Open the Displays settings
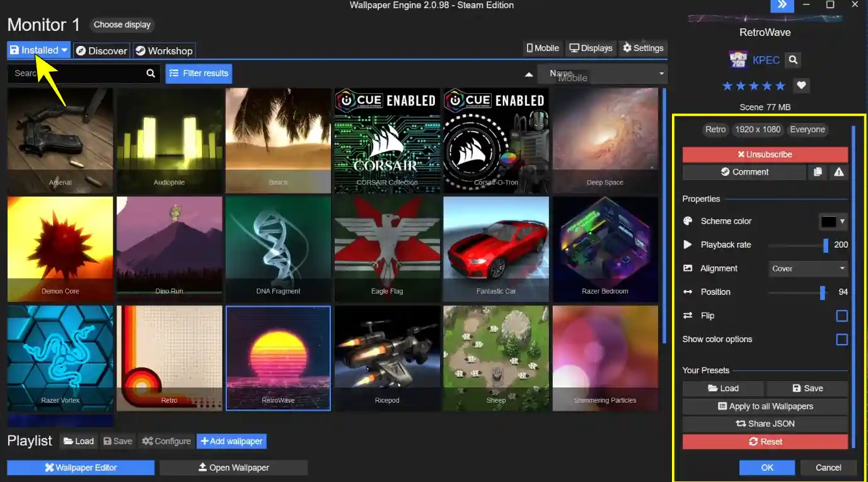 point(591,48)
